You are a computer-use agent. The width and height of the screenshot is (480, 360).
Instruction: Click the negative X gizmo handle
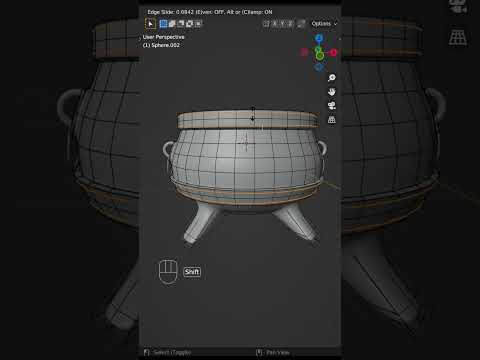(304, 52)
